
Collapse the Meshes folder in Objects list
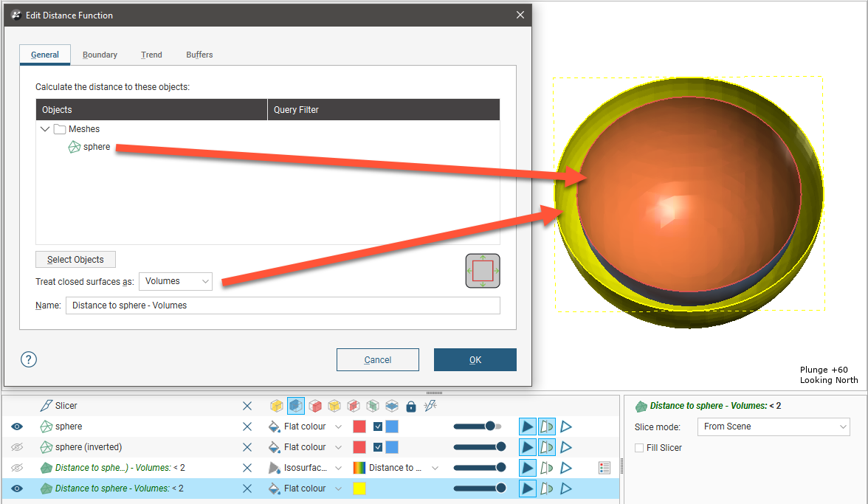[46, 129]
